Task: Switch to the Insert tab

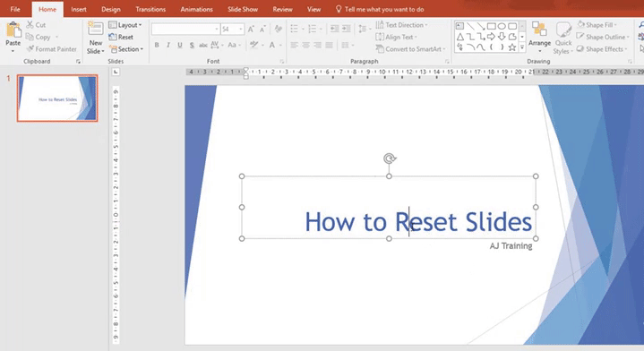Action: [x=79, y=9]
